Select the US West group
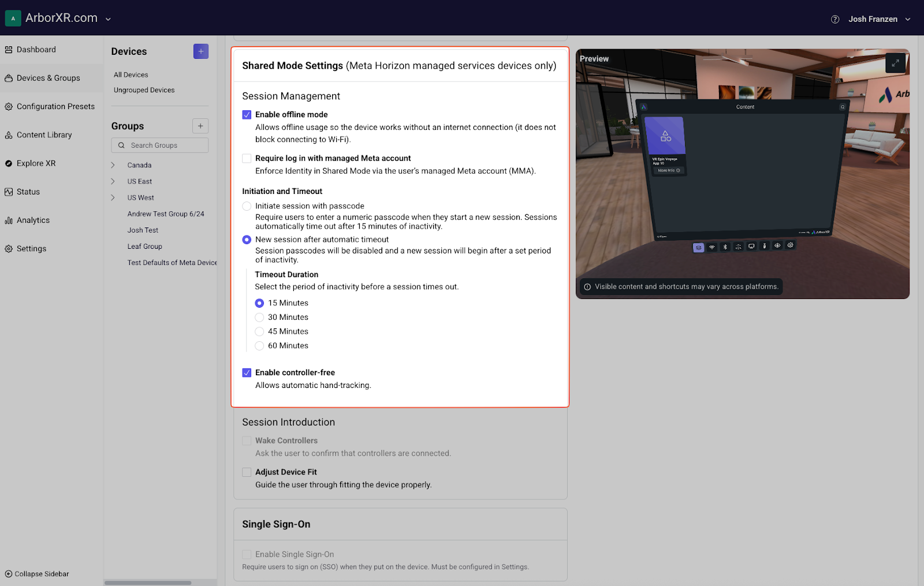 coord(141,197)
